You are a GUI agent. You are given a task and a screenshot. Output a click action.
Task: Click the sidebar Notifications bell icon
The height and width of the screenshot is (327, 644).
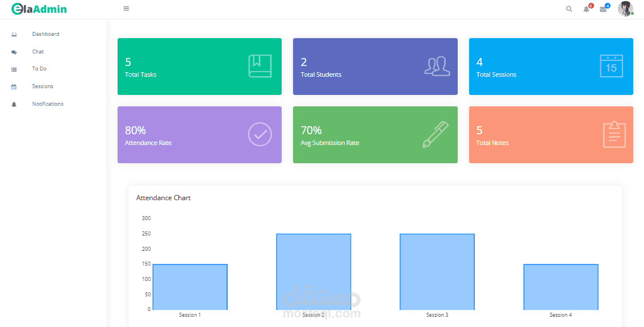[14, 105]
